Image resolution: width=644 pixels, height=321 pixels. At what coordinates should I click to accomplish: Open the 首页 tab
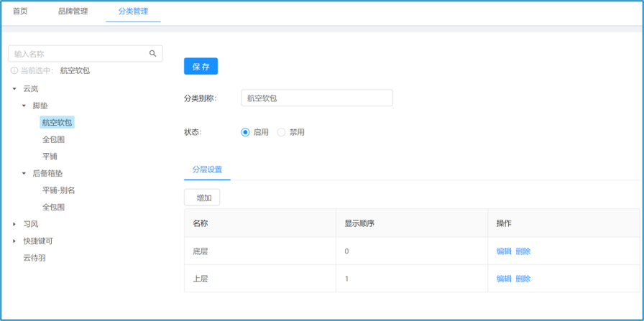20,11
